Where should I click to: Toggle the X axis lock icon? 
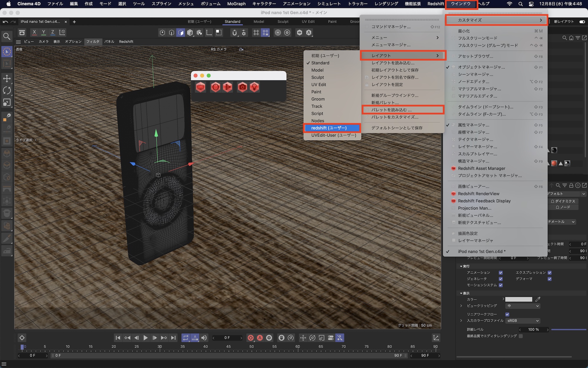34,32
